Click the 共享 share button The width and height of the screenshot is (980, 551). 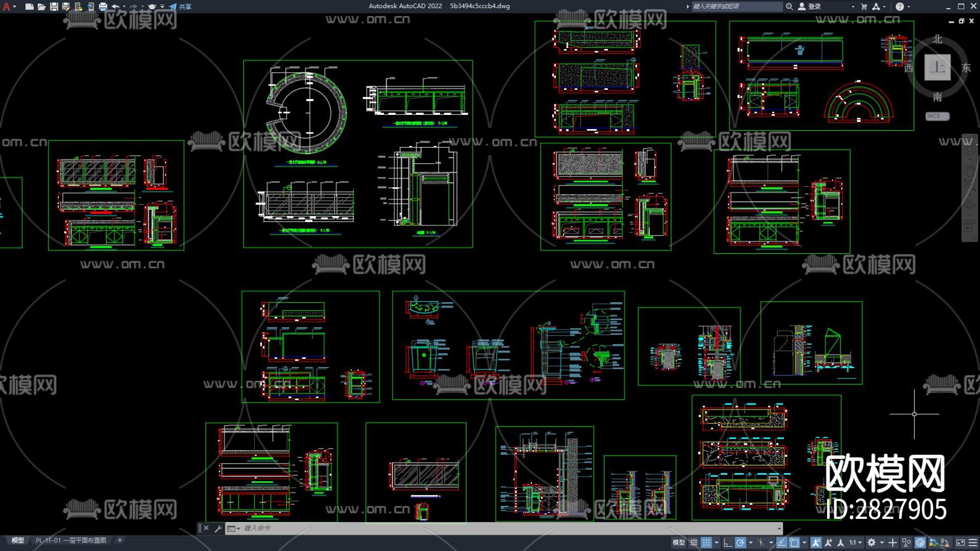180,7
